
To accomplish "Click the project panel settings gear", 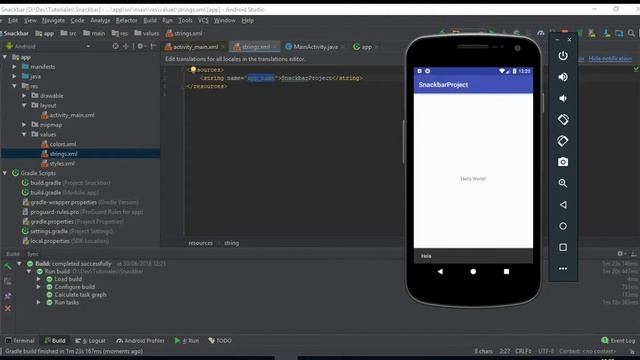I will 140,46.
